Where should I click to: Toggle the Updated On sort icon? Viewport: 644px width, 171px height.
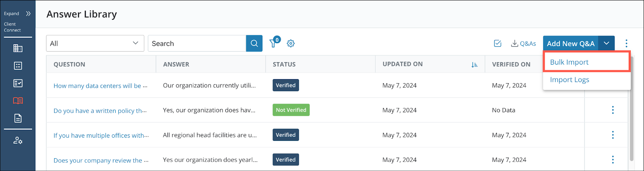(x=475, y=65)
